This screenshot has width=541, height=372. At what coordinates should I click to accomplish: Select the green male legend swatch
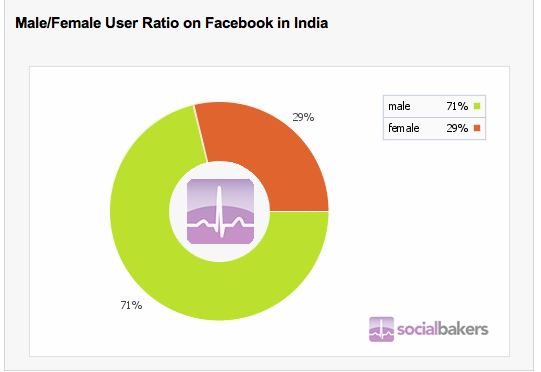point(477,106)
